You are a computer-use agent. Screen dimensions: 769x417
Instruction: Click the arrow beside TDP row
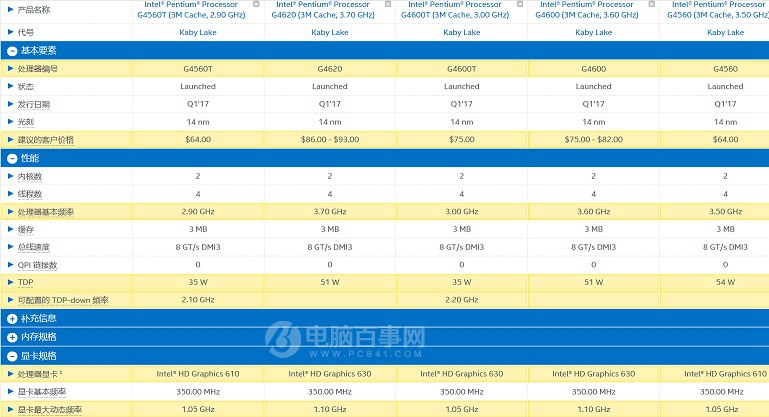10,282
